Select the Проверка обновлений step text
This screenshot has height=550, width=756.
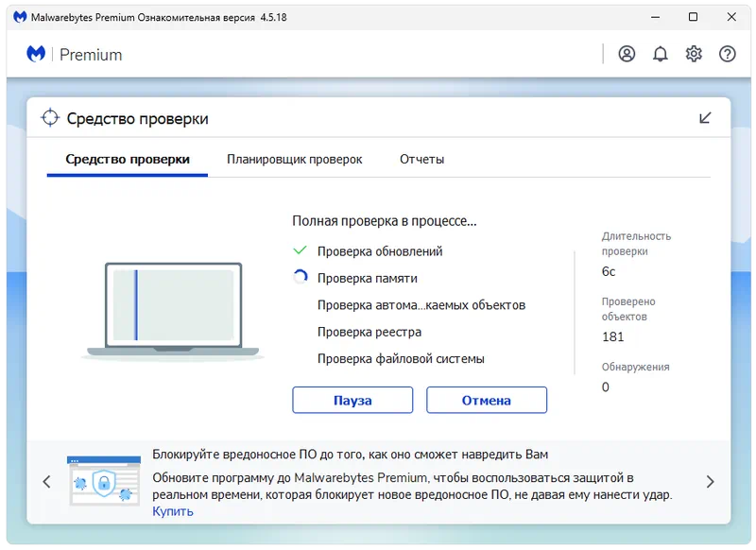[x=380, y=251]
